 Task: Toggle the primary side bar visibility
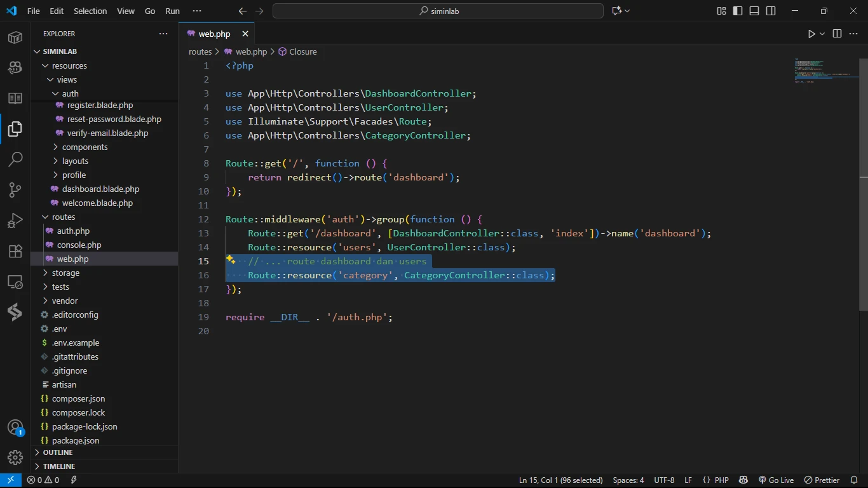pyautogui.click(x=738, y=11)
